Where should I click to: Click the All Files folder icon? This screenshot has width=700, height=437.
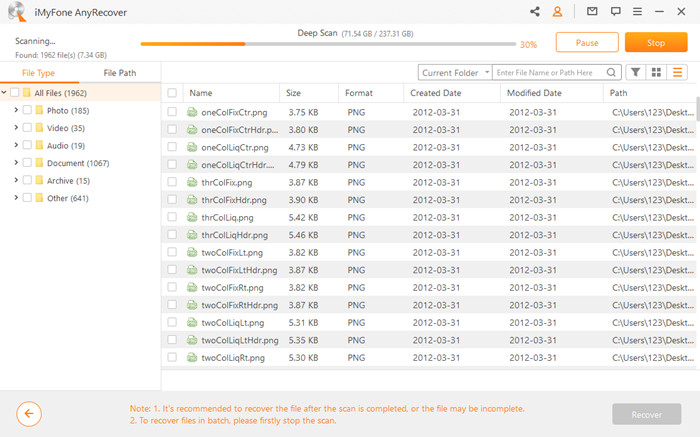27,92
